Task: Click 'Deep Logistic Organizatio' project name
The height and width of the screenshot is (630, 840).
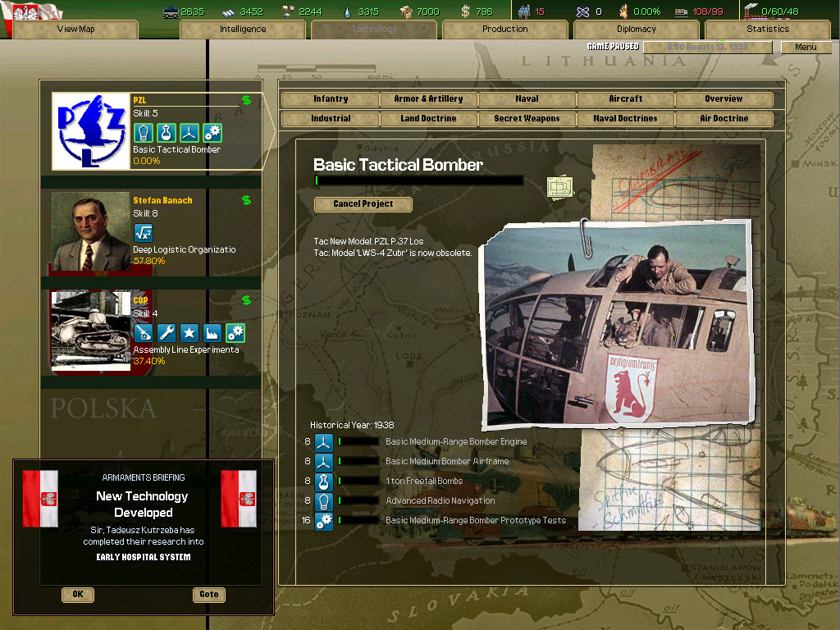Action: tap(185, 249)
